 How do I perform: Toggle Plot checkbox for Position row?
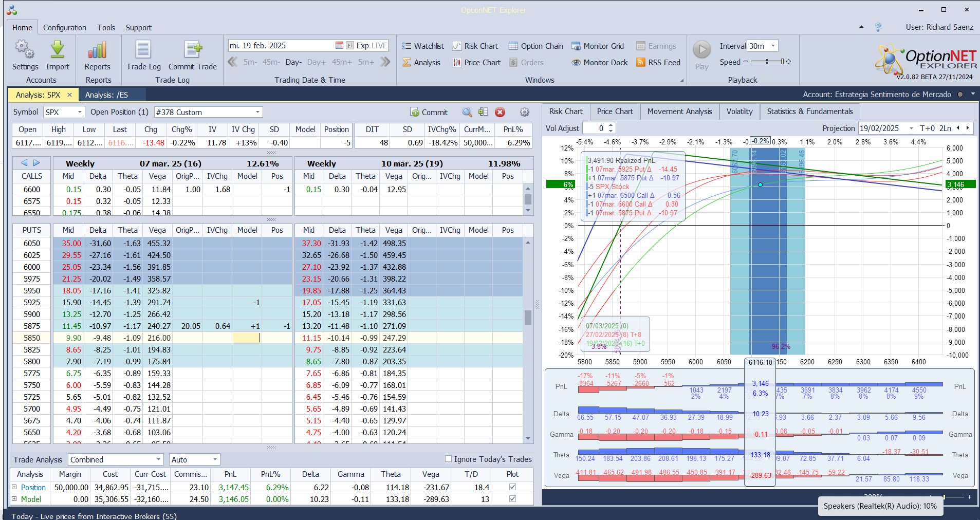512,487
